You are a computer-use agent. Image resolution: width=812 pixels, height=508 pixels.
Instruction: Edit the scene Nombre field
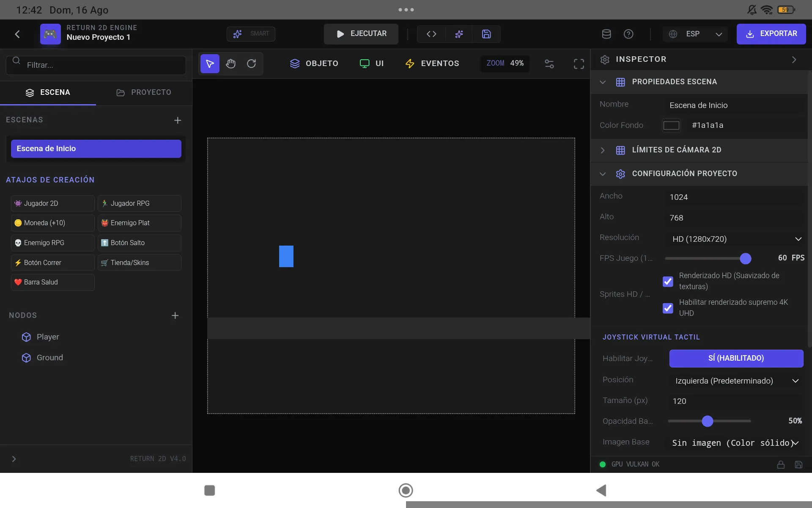(735, 105)
